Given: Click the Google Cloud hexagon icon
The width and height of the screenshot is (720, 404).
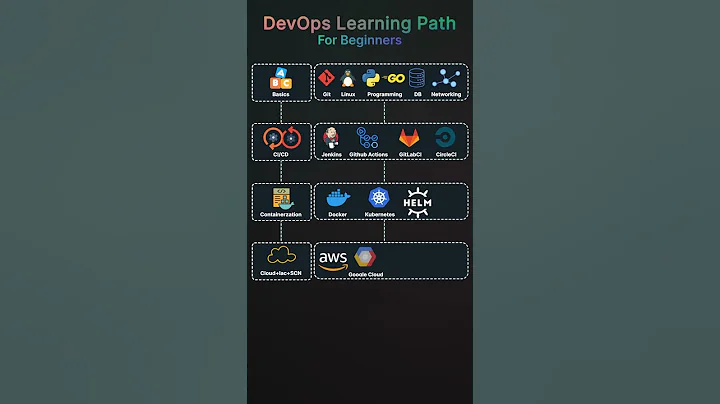Looking at the screenshot, I should click(365, 257).
